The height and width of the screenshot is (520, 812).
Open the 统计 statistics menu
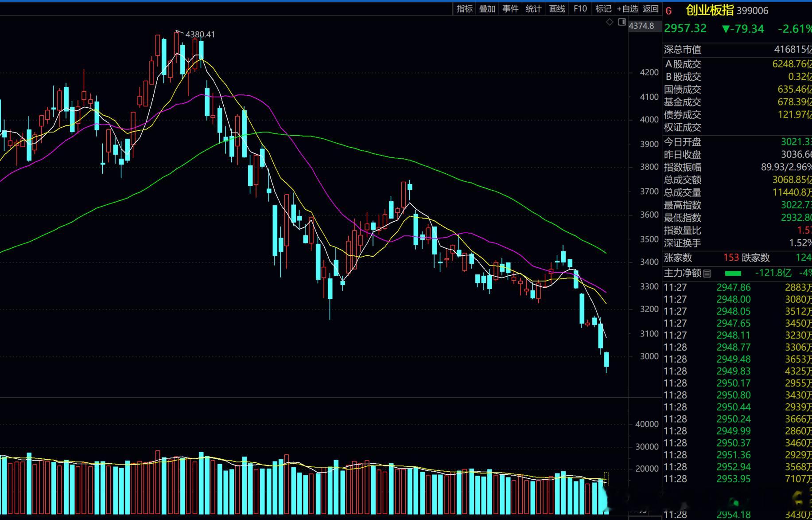point(533,8)
